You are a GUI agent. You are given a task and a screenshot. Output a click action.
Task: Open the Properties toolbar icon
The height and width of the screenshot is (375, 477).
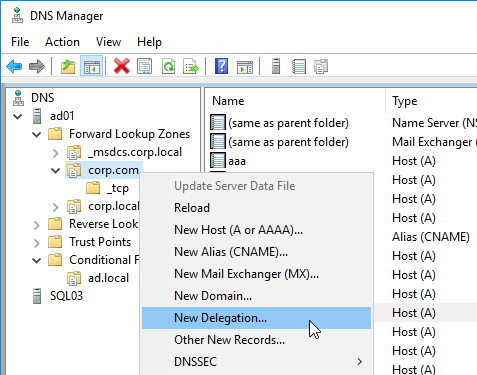(x=144, y=66)
